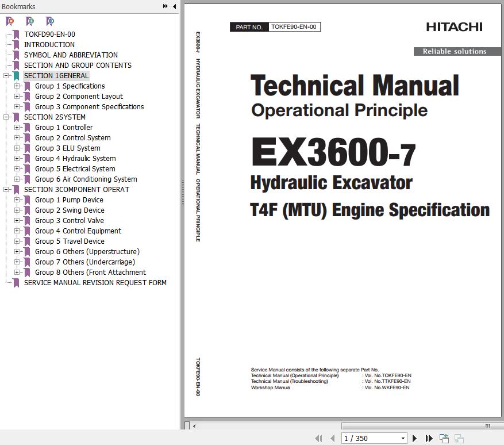Screen dimensions: 504x445
Task: Expand Group 1 Pump Device node
Action: (17, 200)
